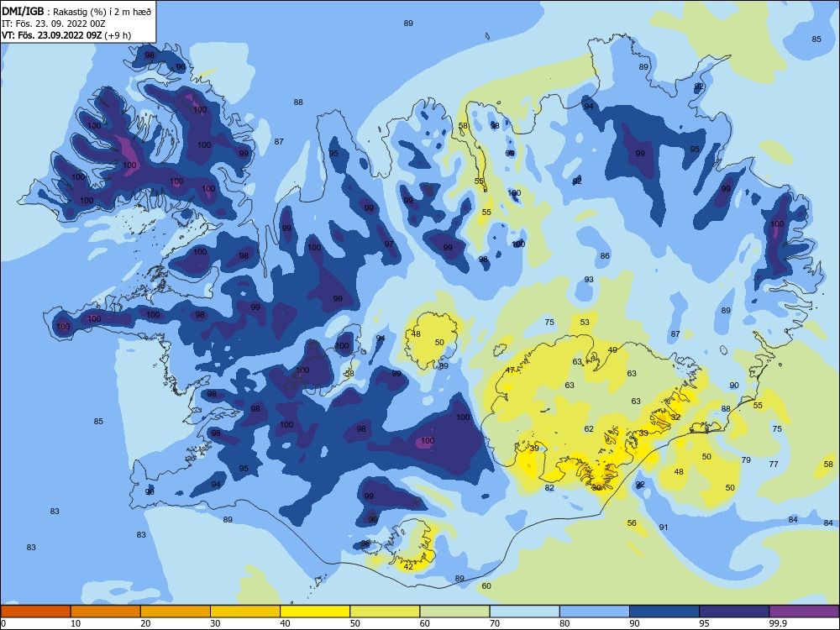Viewport: 840px width, 630px height.
Task: Click the '39' humidity value on the map
Action: [x=534, y=449]
